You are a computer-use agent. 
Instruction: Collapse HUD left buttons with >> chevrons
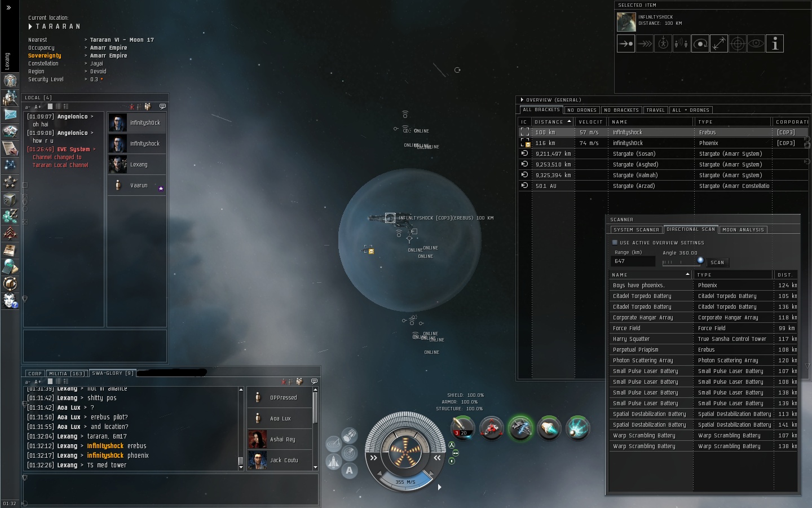(373, 458)
